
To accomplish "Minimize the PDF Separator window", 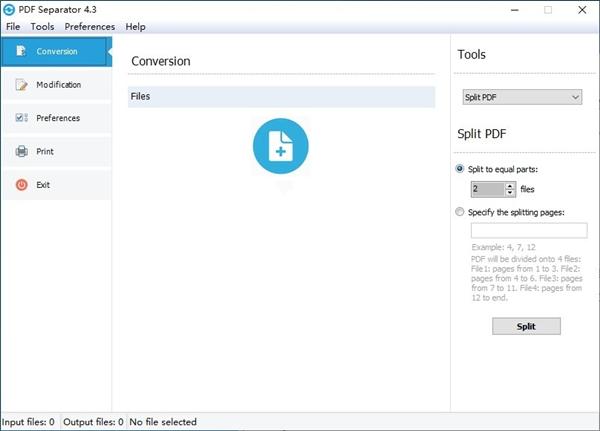I will 515,10.
